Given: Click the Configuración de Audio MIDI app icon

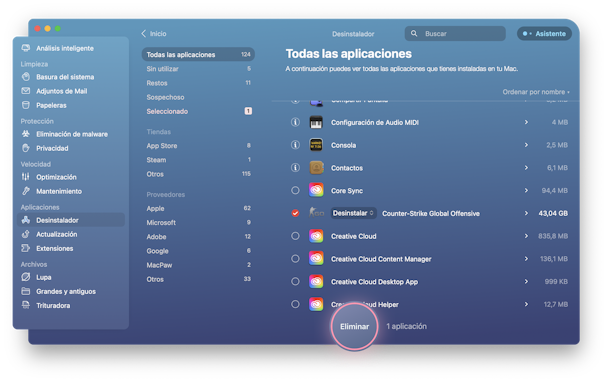Looking at the screenshot, I should (x=316, y=123).
